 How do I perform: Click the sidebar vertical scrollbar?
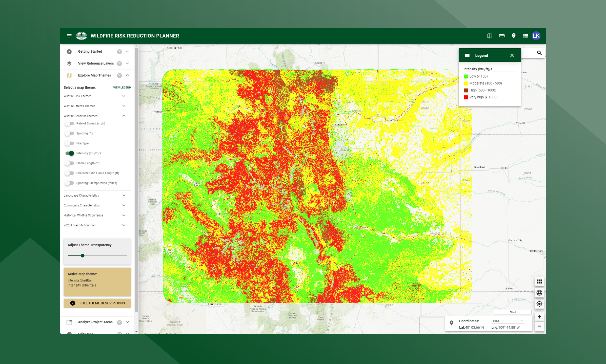coord(136,180)
